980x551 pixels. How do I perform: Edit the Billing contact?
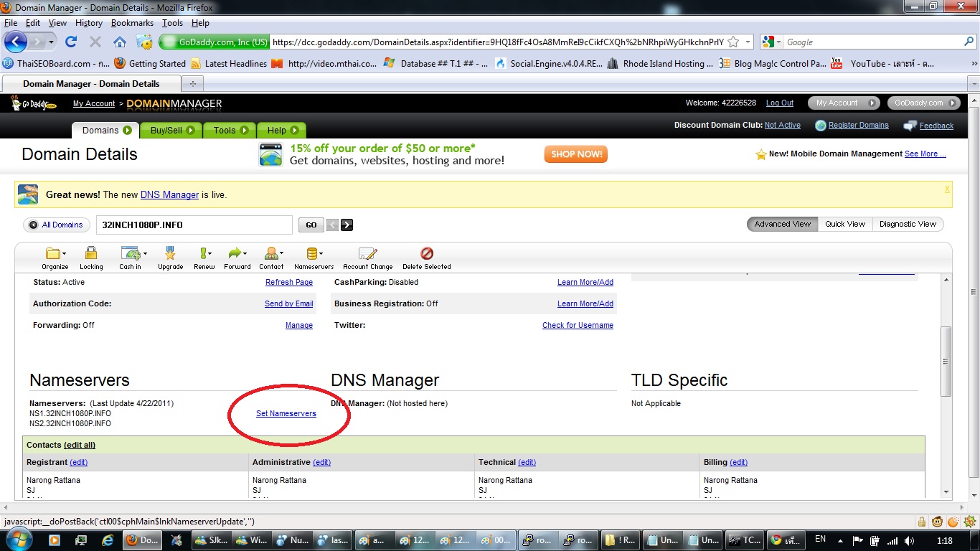pos(738,462)
